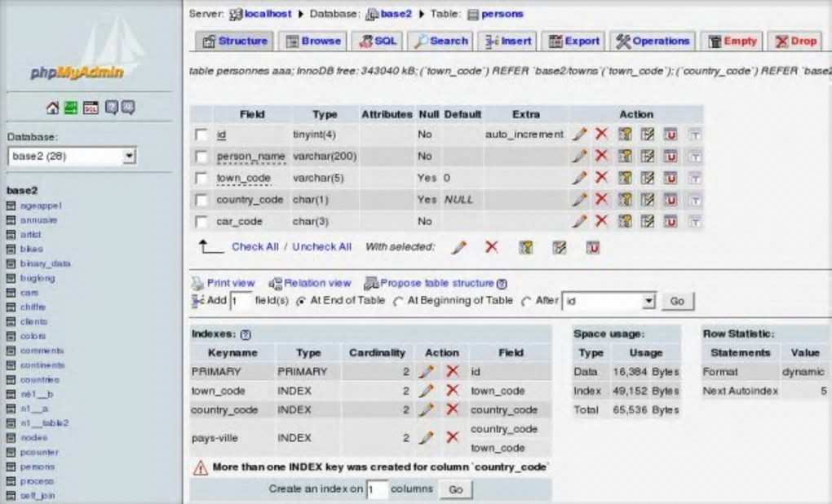
Task: Focus the Add fields number input
Action: click(x=241, y=301)
